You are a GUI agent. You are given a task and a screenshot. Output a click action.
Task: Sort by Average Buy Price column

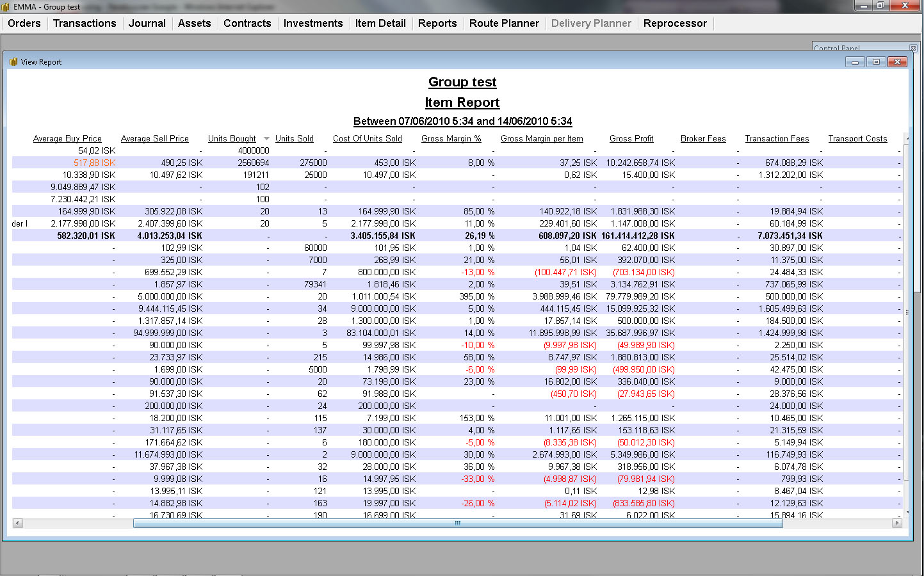[x=67, y=138]
